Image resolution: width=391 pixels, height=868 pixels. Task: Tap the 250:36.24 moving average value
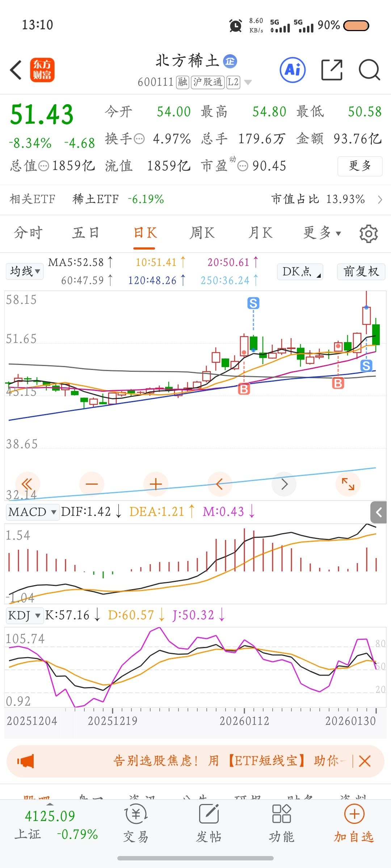click(x=230, y=280)
